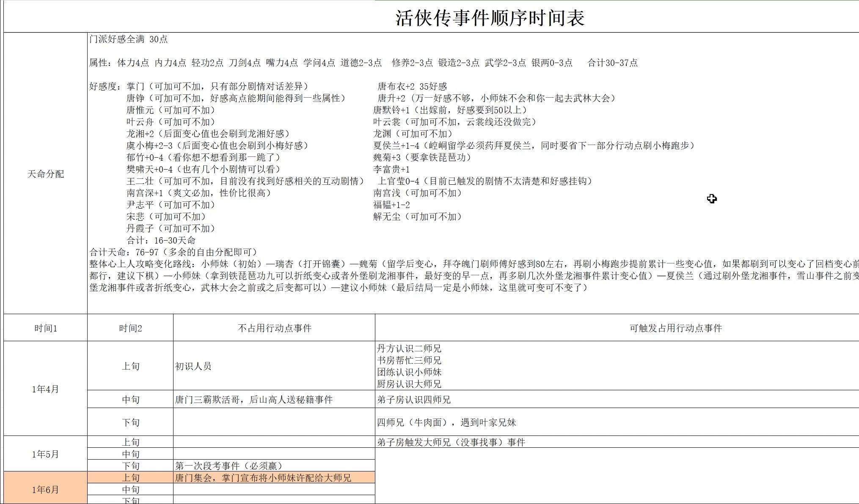Select the title cell 活侠传事件顺序时间表

(490, 18)
